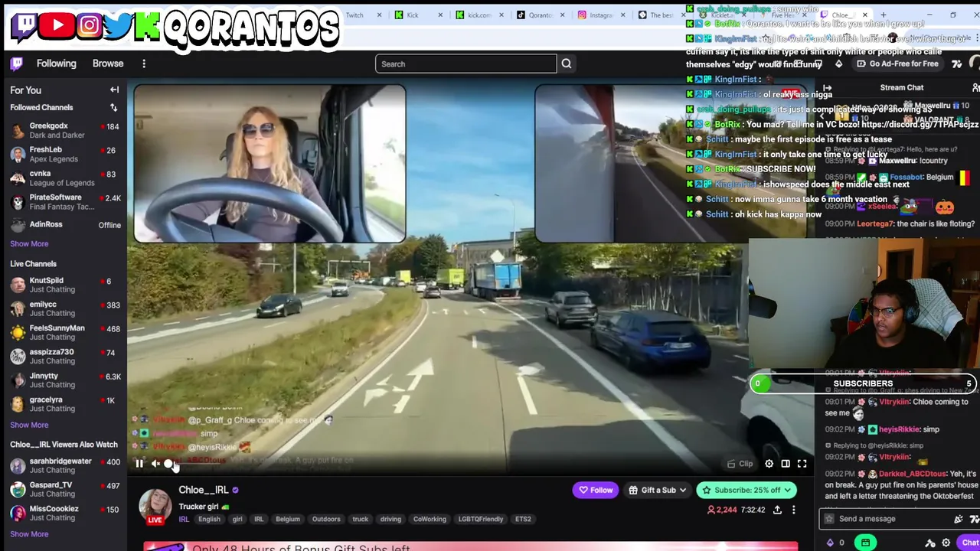Open Chloe__IRL profile avatar
This screenshot has width=980, height=551.
(155, 505)
